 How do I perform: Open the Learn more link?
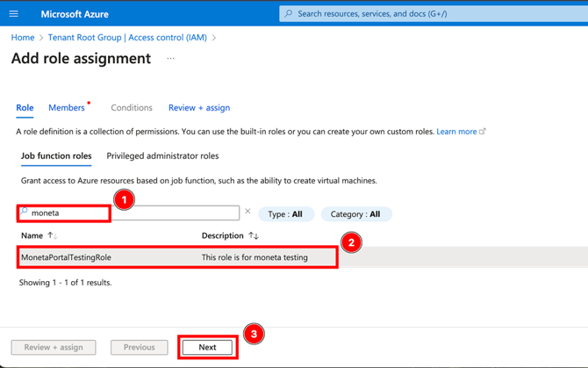coord(456,132)
